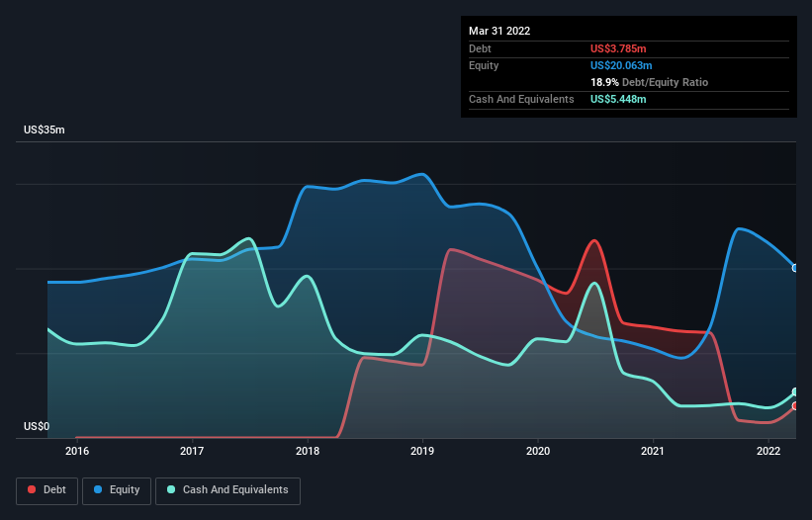Click the Cash And Equivalents endpoint marker
Screen dimensions: 812x520
point(795,391)
